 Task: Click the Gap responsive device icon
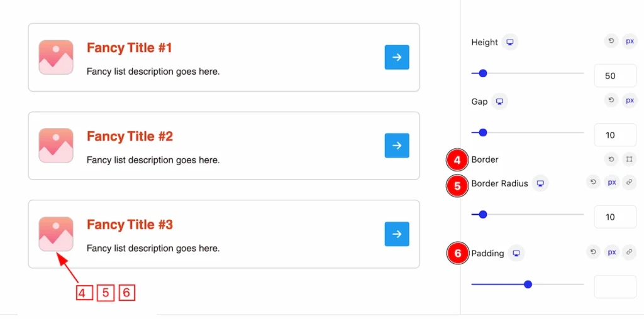[499, 101]
